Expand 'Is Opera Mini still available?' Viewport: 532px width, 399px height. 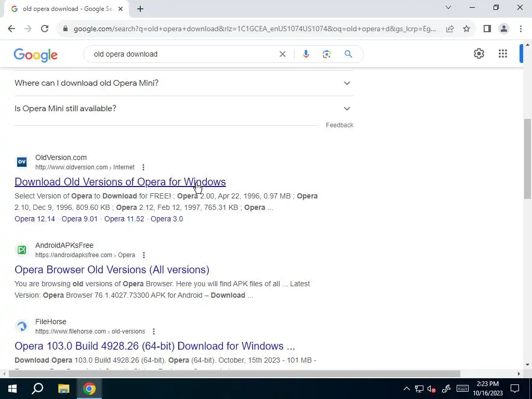point(184,109)
